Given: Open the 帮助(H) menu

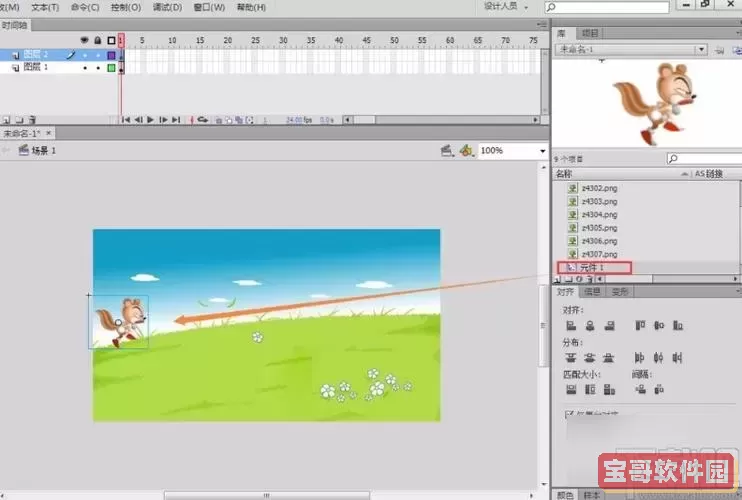Looking at the screenshot, I should [x=251, y=7].
